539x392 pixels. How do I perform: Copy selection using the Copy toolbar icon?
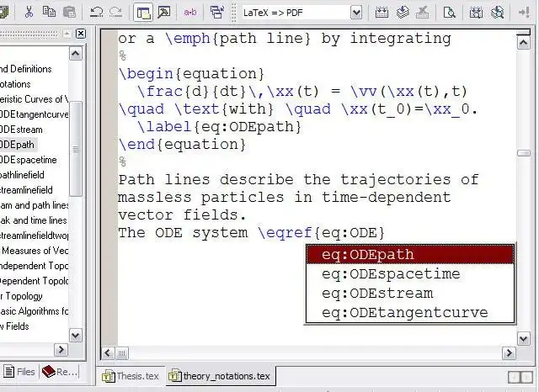pos(49,13)
